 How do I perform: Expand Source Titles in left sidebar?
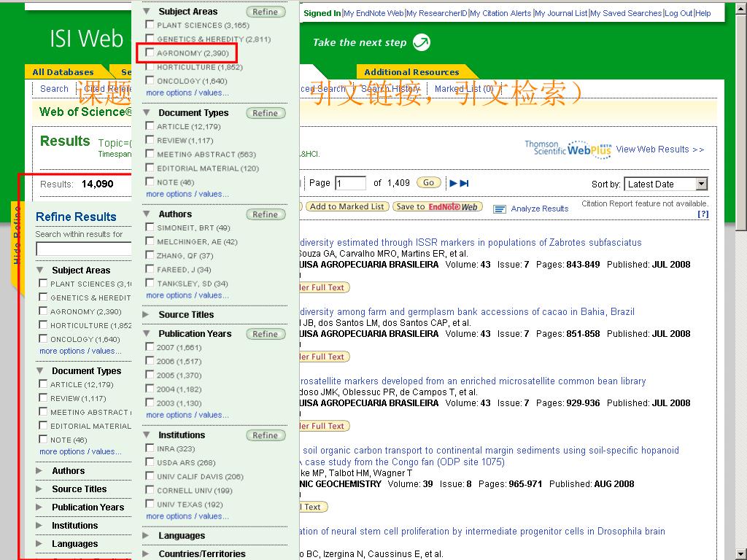[39, 489]
